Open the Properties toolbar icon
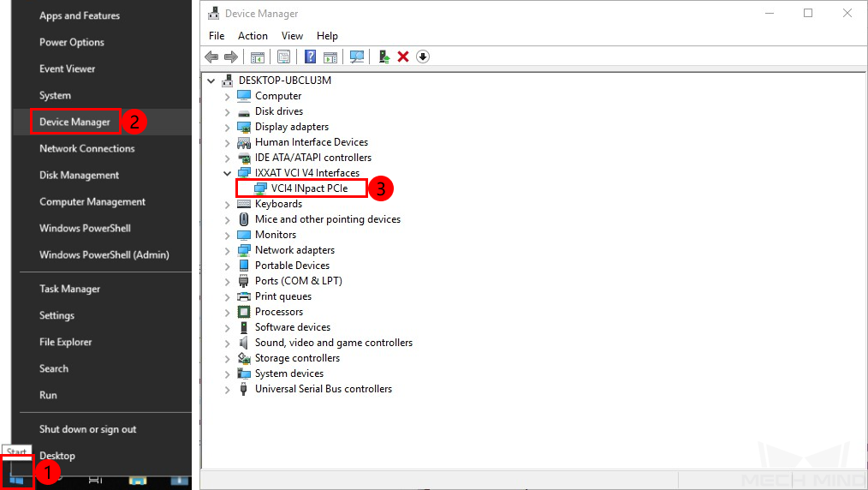 pos(284,57)
